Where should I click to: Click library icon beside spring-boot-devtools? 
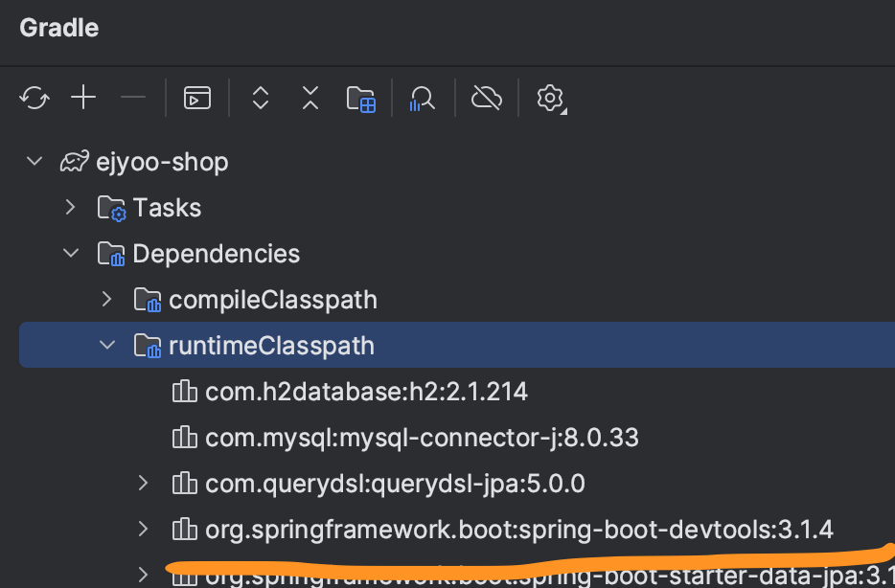184,530
